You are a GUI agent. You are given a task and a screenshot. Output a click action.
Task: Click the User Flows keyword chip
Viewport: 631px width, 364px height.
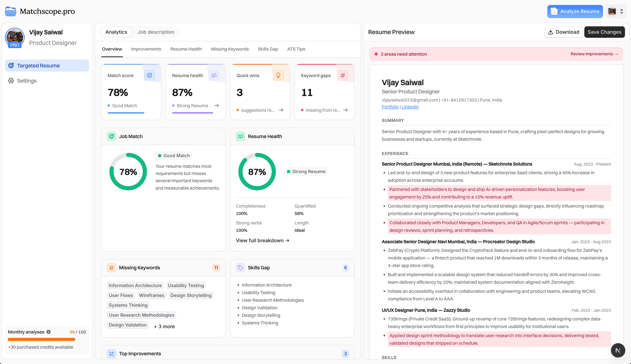click(121, 295)
